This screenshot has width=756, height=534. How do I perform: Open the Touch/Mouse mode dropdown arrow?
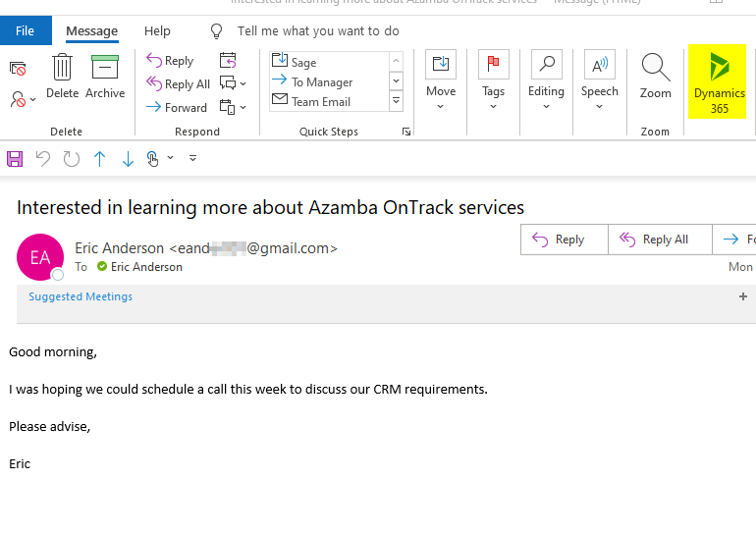(x=170, y=158)
